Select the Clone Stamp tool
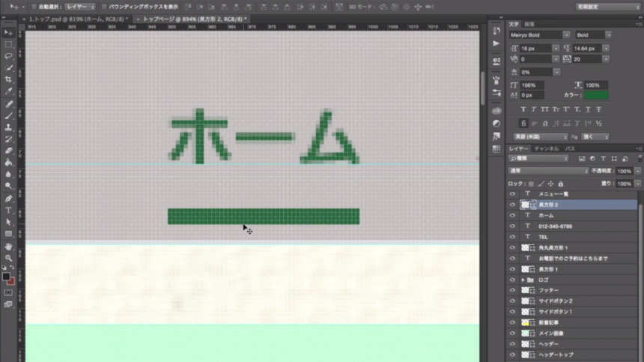This screenshot has width=644, height=362. tap(8, 127)
